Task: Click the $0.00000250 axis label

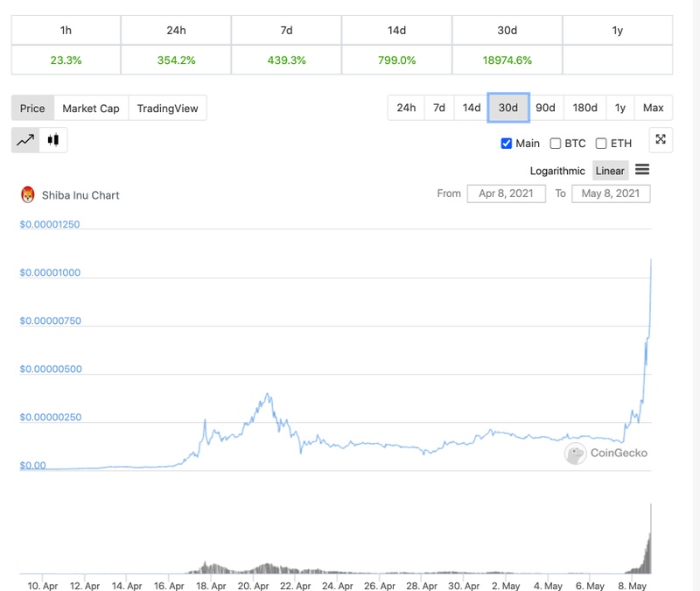Action: [x=51, y=418]
